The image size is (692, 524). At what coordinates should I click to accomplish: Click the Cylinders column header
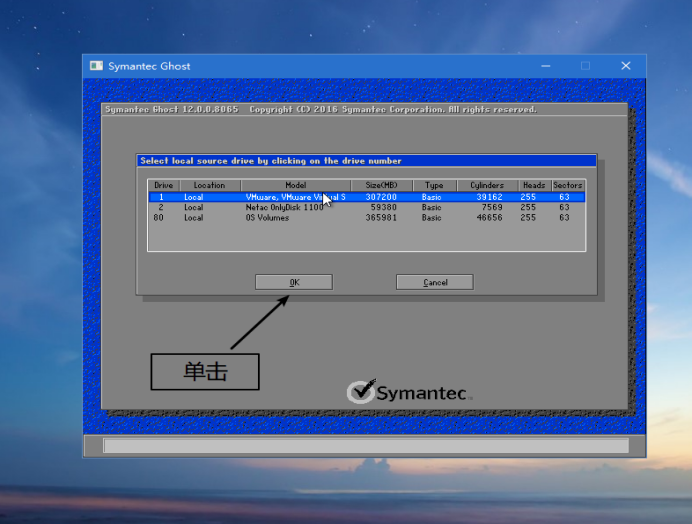[x=487, y=185]
